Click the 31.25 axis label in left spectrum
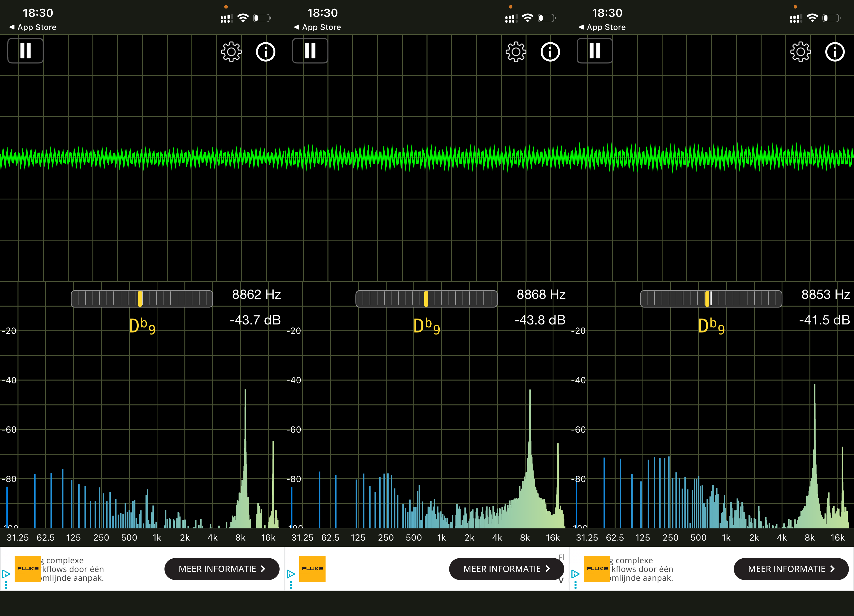This screenshot has width=854, height=616. coord(18,538)
